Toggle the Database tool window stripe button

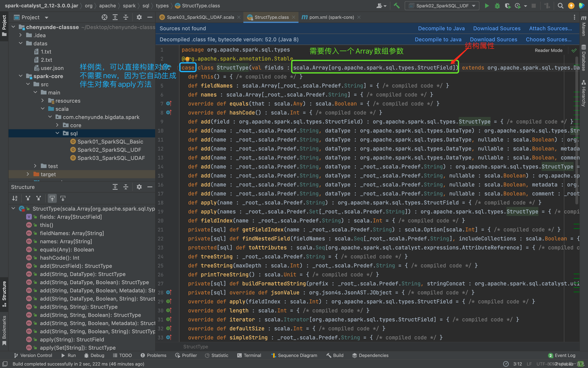tap(584, 58)
